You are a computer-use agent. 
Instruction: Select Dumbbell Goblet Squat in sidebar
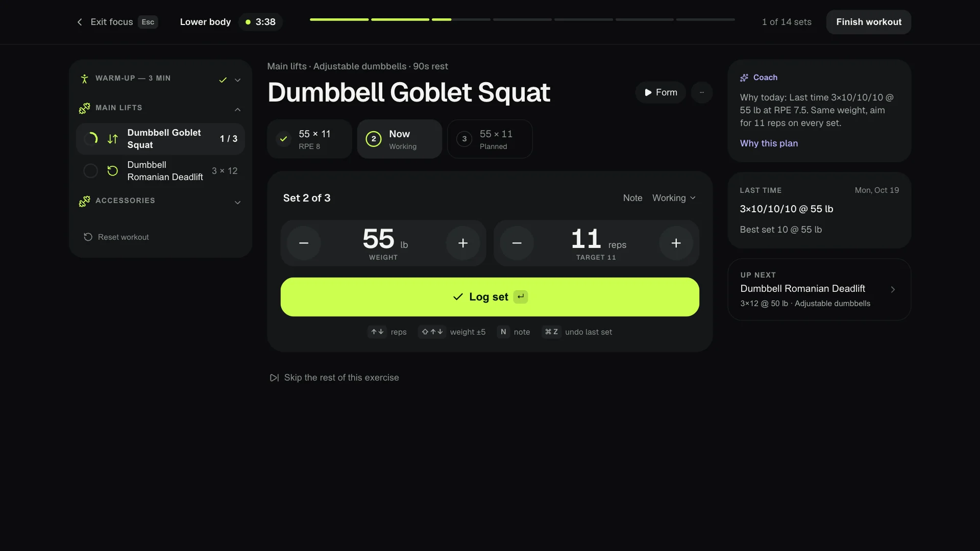[x=160, y=139]
